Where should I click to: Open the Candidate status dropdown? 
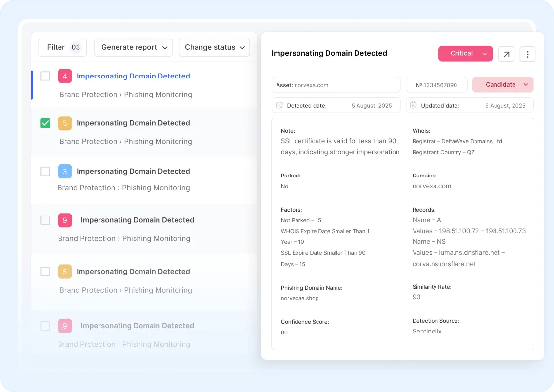click(x=502, y=84)
